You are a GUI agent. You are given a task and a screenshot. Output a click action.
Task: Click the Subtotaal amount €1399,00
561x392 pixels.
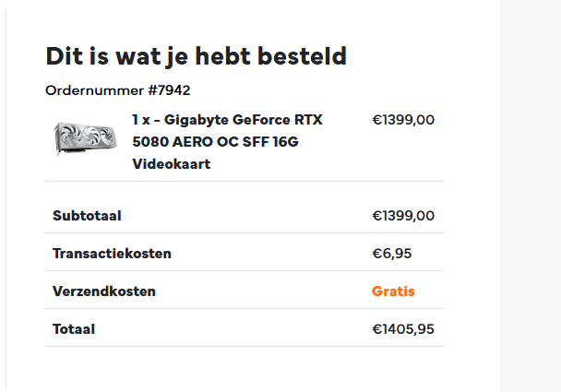pyautogui.click(x=403, y=216)
